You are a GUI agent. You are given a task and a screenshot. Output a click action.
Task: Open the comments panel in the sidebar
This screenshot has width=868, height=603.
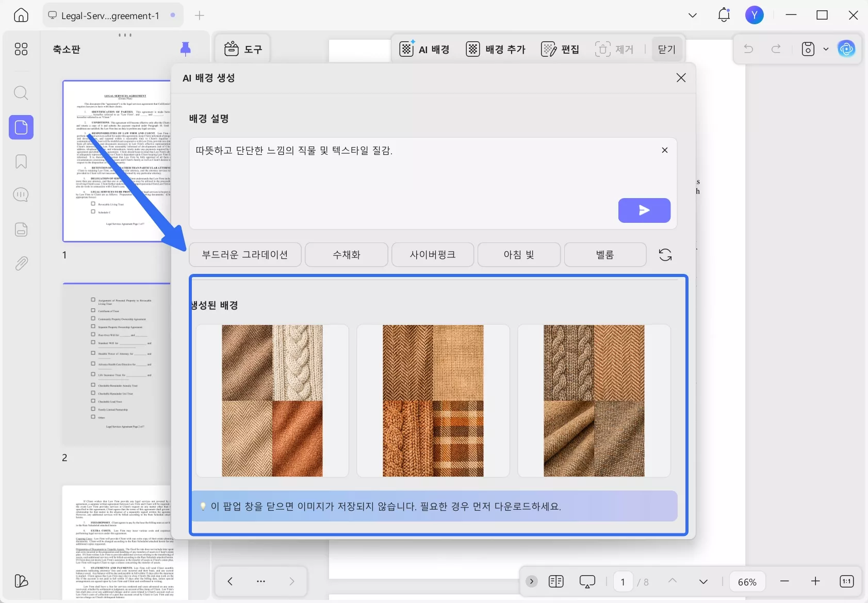point(21,194)
